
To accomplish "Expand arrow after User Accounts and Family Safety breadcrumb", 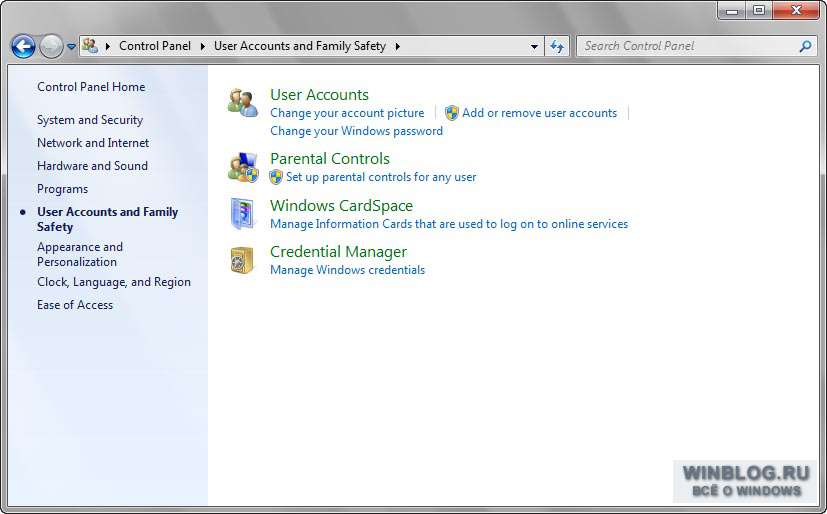I will click(398, 46).
